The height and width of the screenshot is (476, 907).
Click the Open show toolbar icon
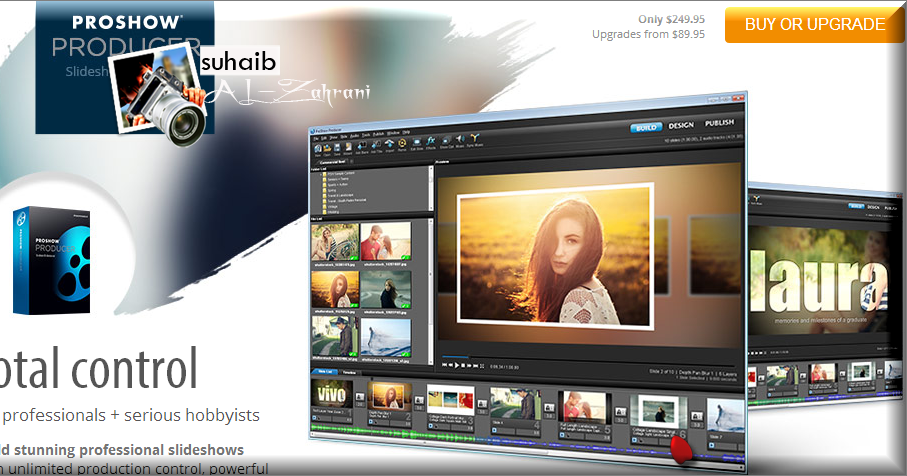[327, 148]
